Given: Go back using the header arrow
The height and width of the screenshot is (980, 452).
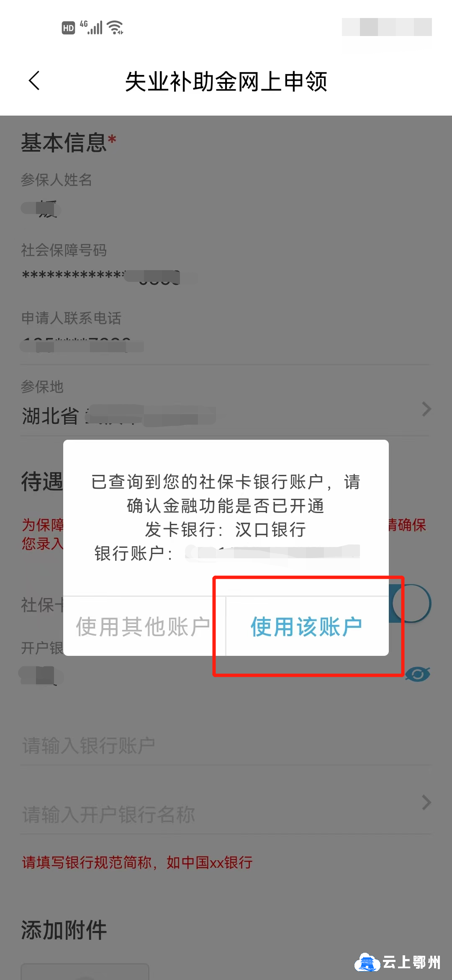Looking at the screenshot, I should coord(34,81).
